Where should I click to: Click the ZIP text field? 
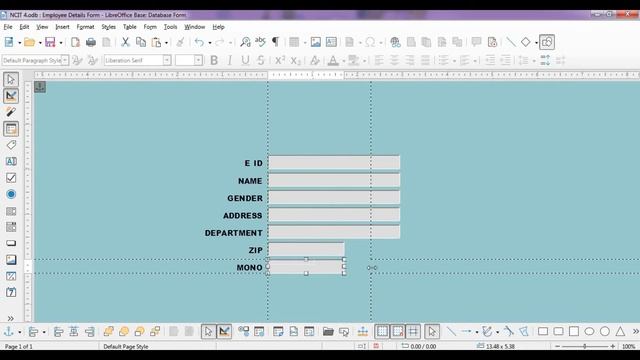[x=306, y=249]
